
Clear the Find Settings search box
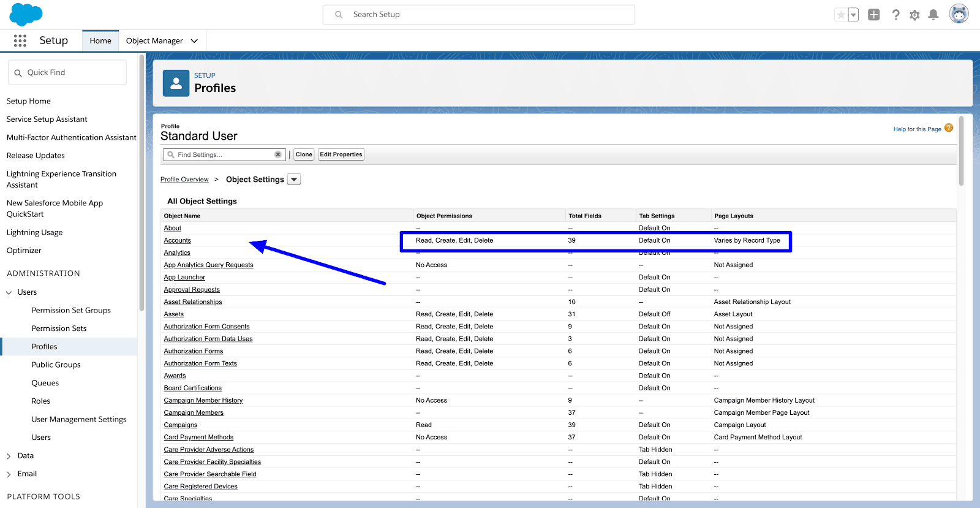point(278,154)
